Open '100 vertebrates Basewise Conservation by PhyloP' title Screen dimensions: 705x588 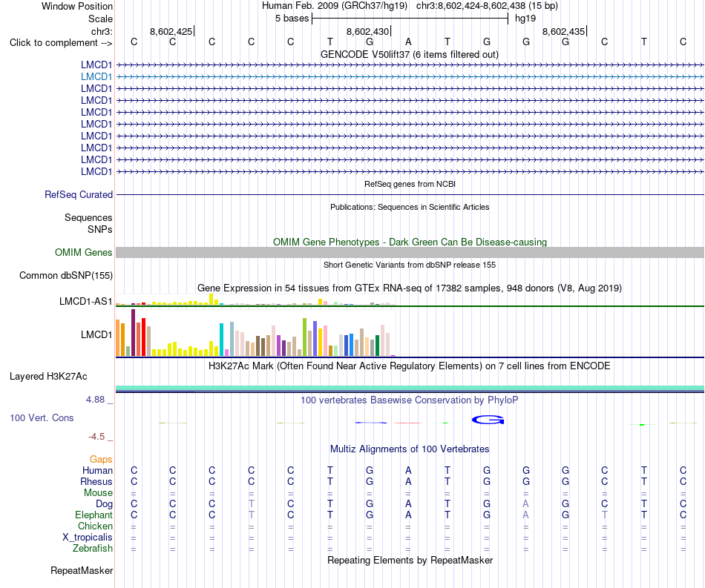409,400
